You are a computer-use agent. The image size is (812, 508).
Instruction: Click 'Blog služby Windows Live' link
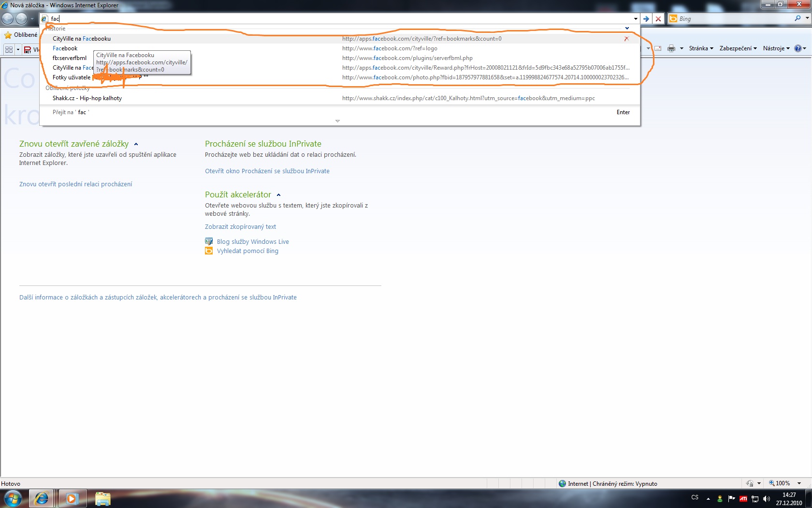point(253,242)
